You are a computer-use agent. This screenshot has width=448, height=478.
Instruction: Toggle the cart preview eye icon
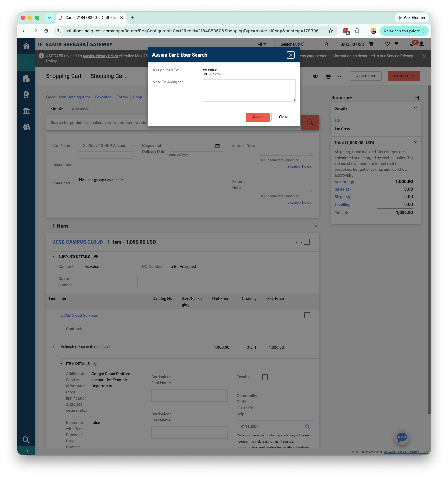pos(315,76)
